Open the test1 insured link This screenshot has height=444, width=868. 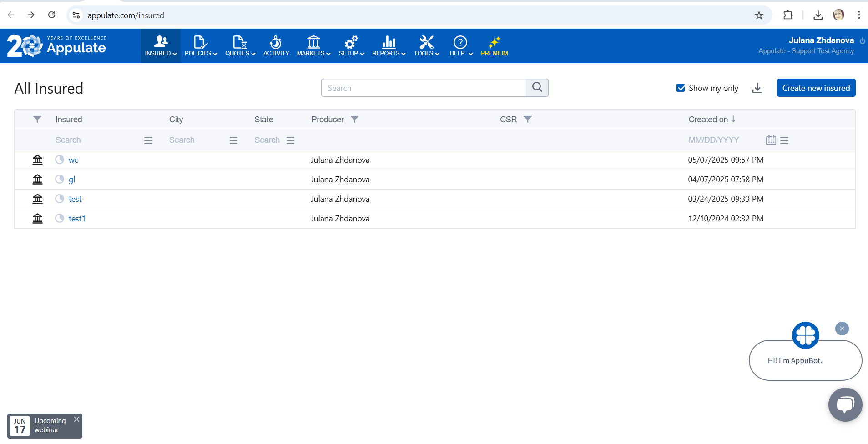77,219
